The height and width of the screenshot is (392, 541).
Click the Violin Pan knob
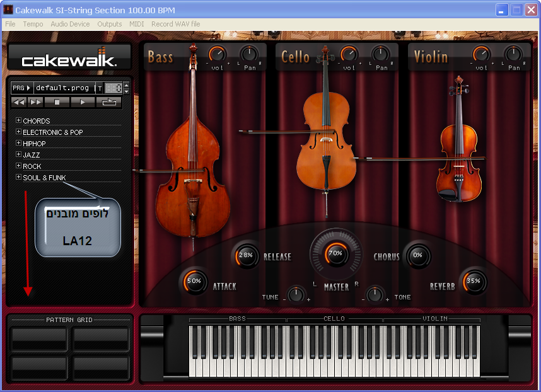[x=513, y=54]
